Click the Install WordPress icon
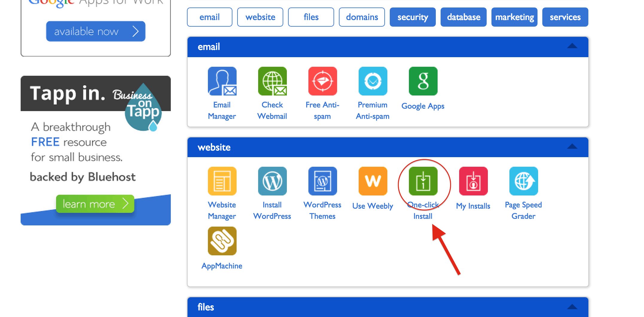Viewport: 644px width, 317px height. [272, 181]
